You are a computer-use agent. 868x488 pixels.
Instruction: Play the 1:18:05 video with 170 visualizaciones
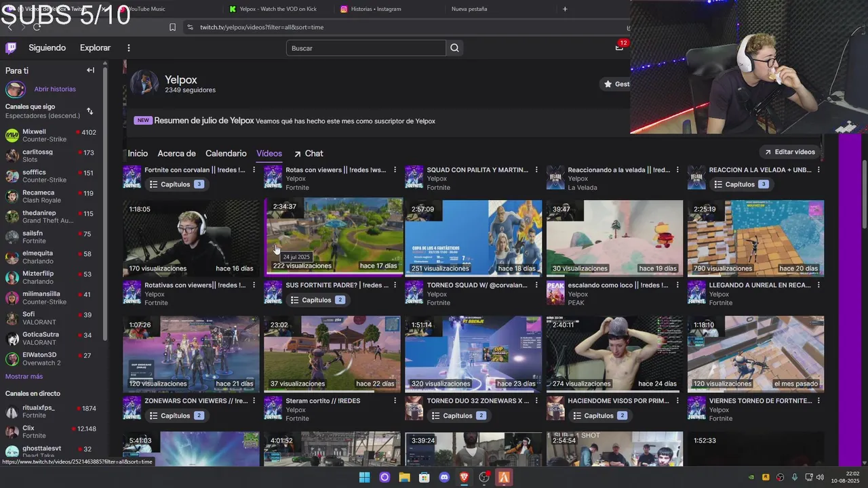pos(191,238)
